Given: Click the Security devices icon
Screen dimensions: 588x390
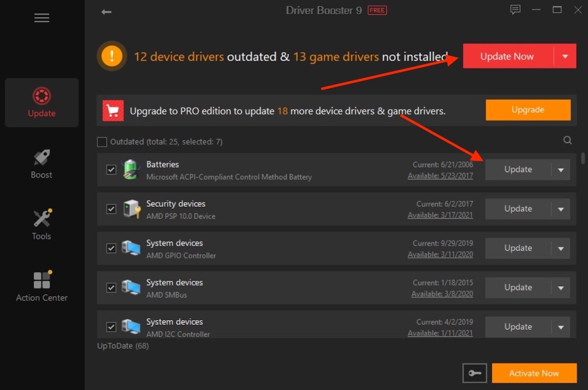Looking at the screenshot, I should point(131,209).
